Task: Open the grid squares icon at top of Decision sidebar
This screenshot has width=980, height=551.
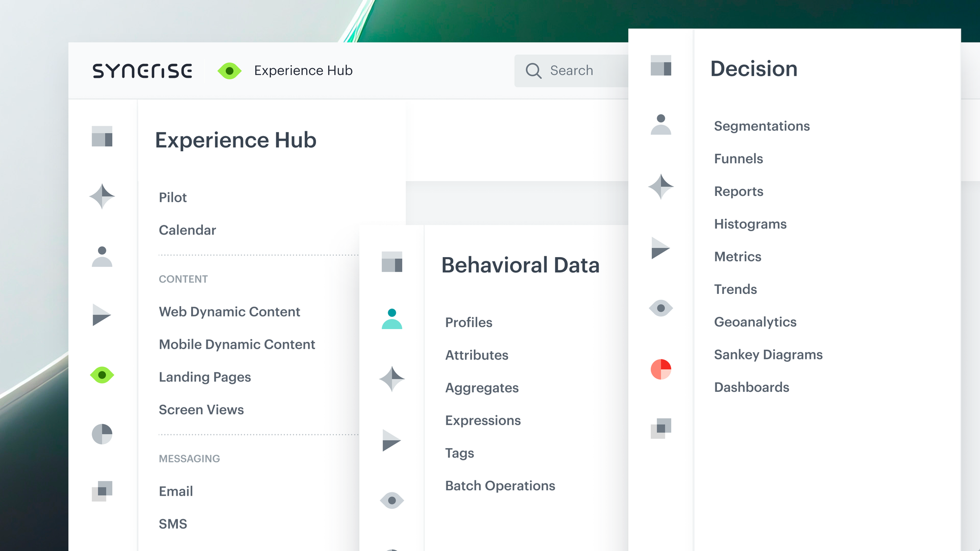Action: pyautogui.click(x=661, y=66)
